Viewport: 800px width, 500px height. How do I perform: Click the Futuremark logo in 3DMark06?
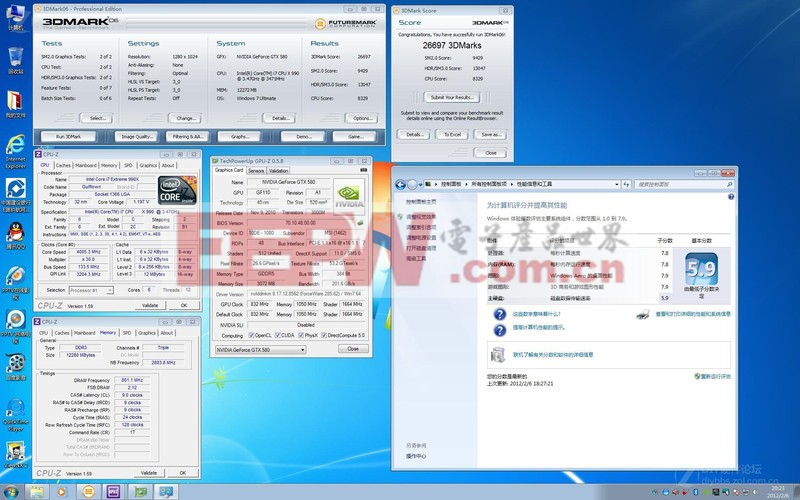pyautogui.click(x=345, y=23)
